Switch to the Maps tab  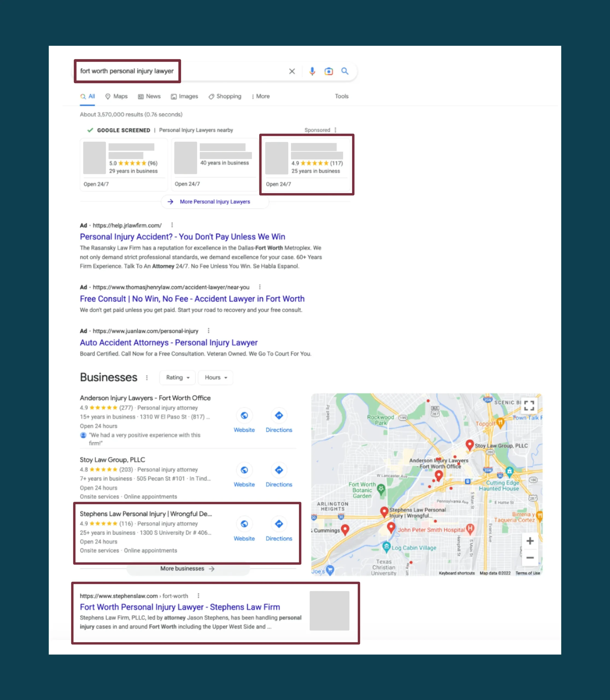pos(116,96)
